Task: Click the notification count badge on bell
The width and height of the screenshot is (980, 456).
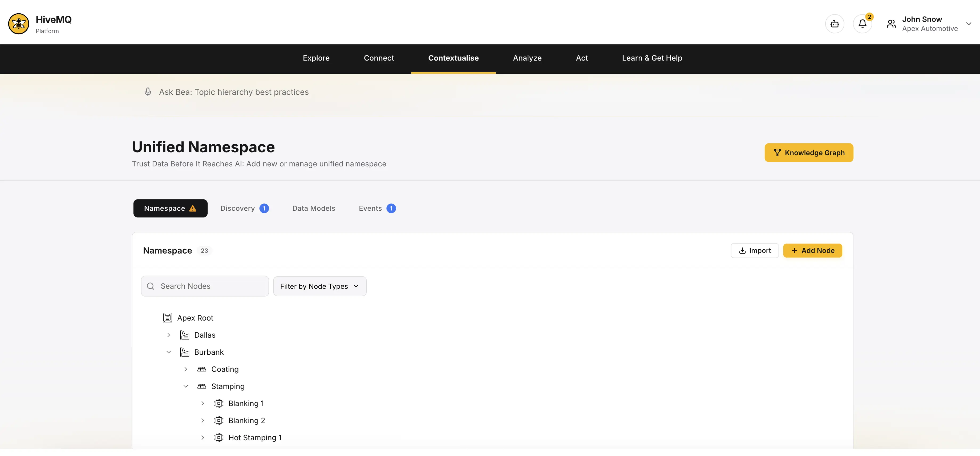Action: (869, 17)
